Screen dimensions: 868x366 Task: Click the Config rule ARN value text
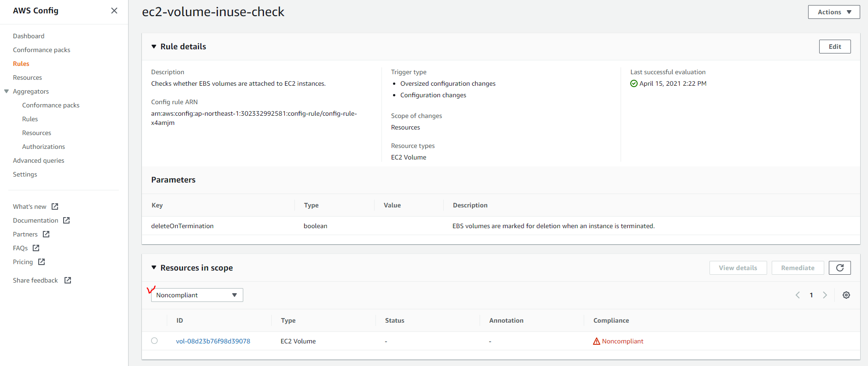254,118
